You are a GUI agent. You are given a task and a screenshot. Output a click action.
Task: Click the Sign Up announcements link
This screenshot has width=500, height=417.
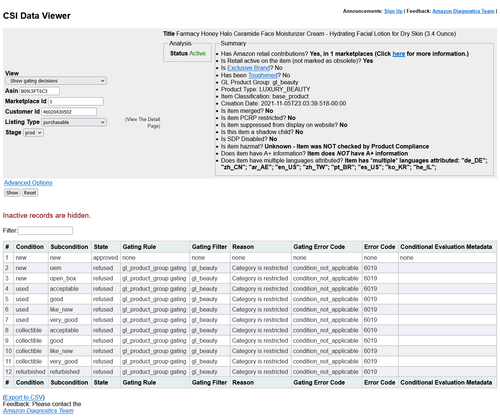(393, 11)
